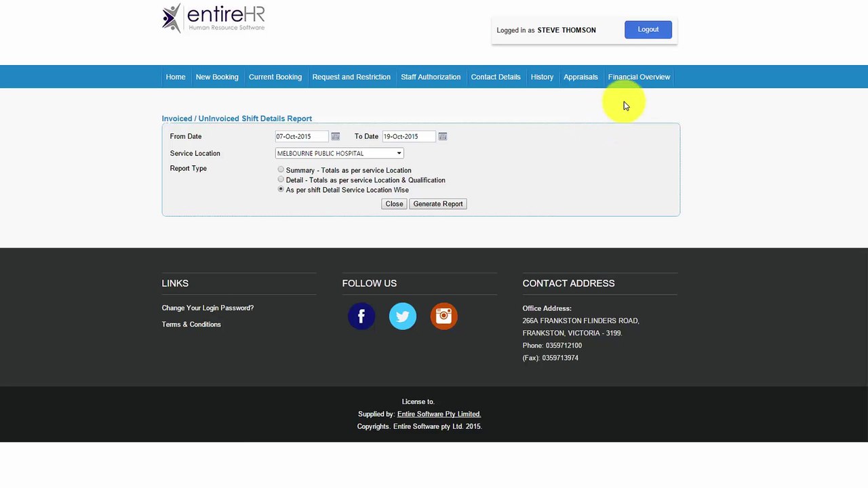Click the (Fax): 0359713974 text
The width and height of the screenshot is (868, 488).
(550, 358)
